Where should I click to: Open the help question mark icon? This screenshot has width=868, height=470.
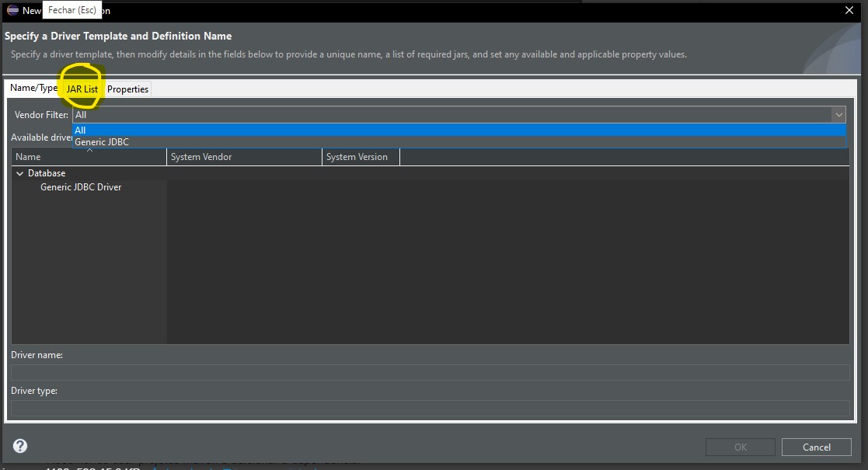(x=20, y=446)
